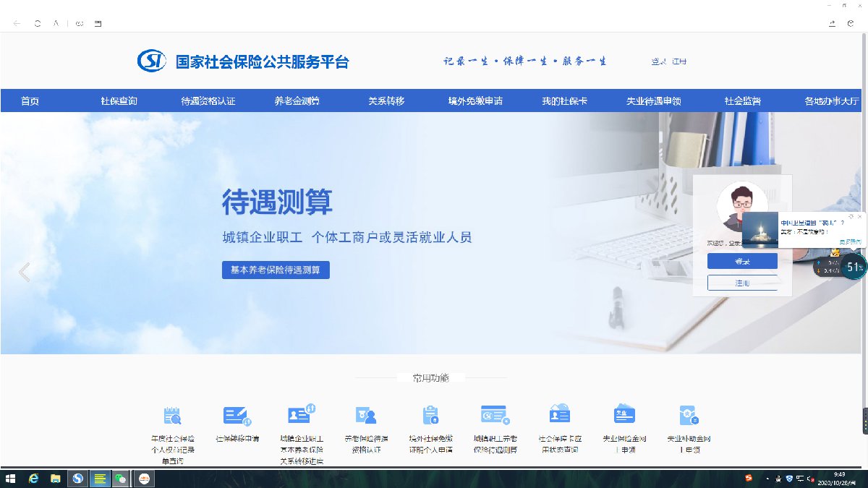Click the SI platform logo in header

click(x=152, y=61)
